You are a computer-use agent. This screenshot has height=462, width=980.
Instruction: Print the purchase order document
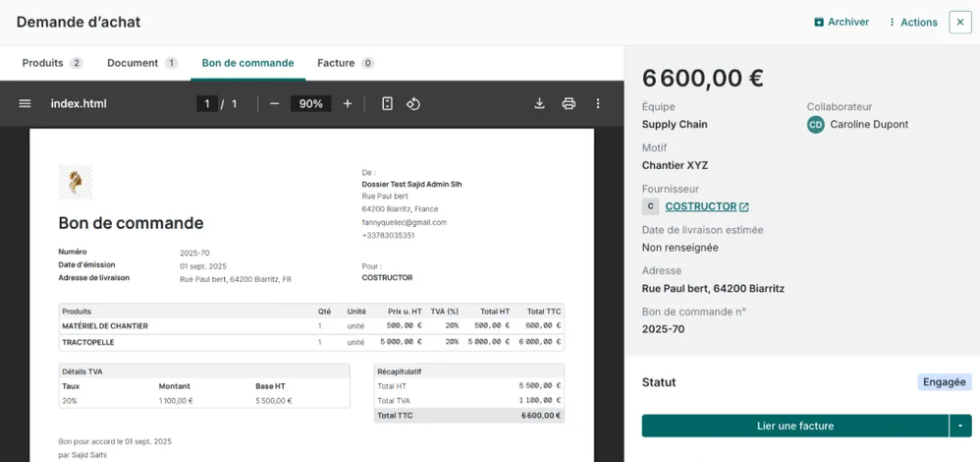click(569, 103)
